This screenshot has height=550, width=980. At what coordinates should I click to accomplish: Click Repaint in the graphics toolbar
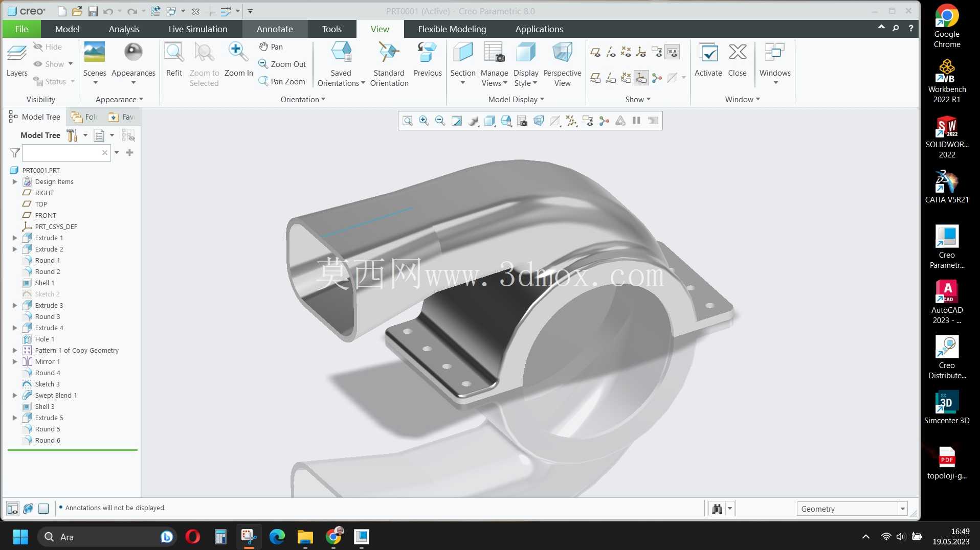pyautogui.click(x=456, y=121)
